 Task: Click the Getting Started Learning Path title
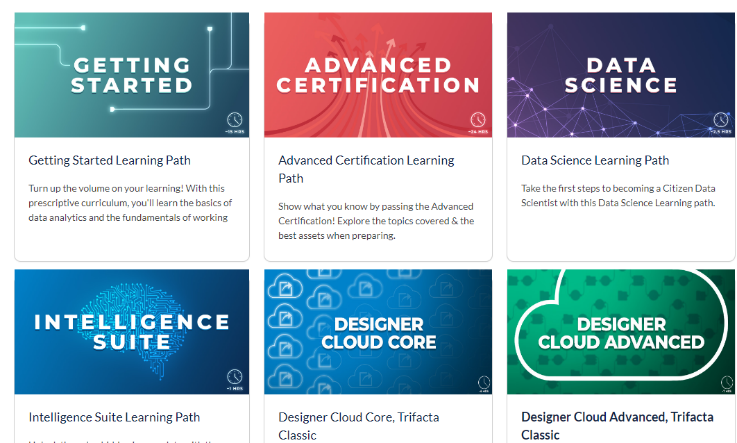pyautogui.click(x=110, y=161)
